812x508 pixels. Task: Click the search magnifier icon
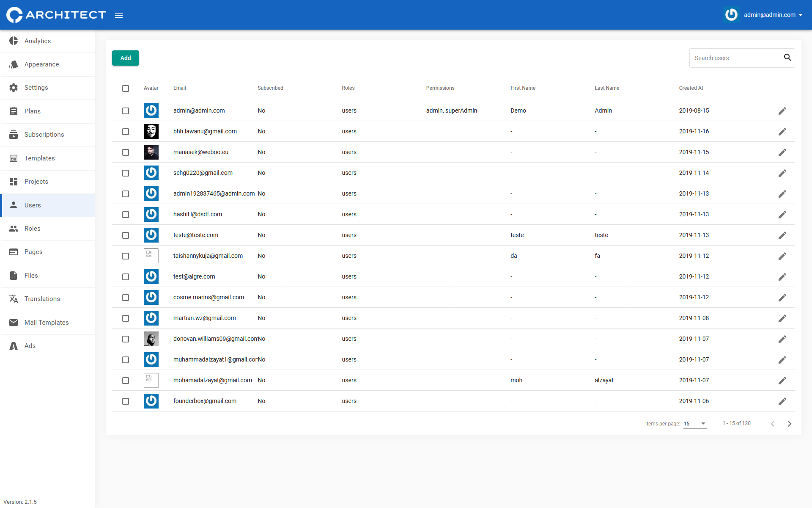[x=787, y=58]
